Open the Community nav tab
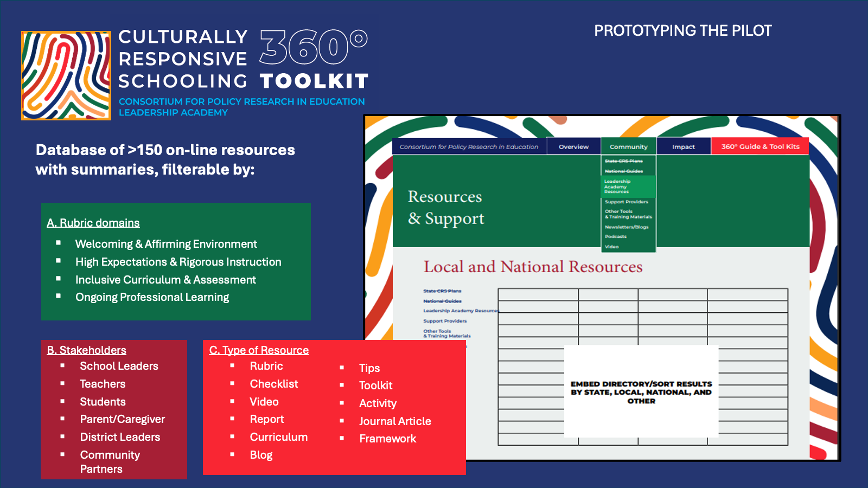The height and width of the screenshot is (488, 868). 628,146
